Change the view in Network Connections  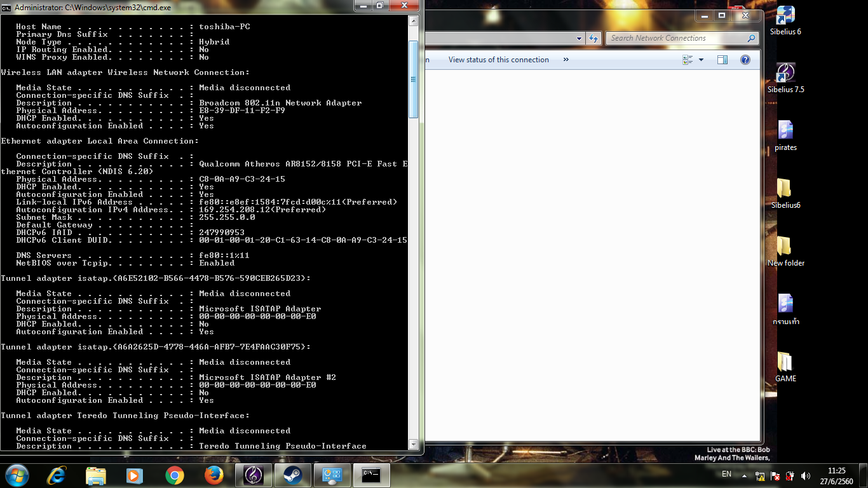(687, 60)
